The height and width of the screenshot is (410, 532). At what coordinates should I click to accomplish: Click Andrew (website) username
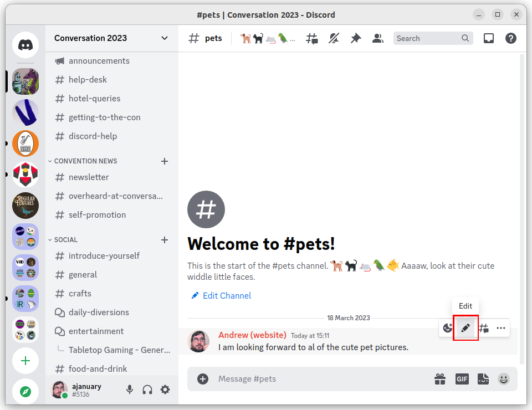[x=252, y=335]
